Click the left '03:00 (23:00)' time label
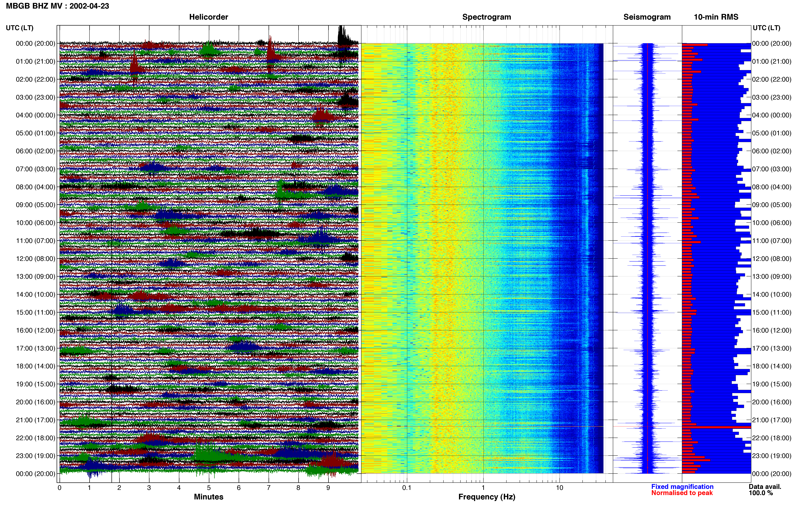812x508 pixels. [x=35, y=97]
